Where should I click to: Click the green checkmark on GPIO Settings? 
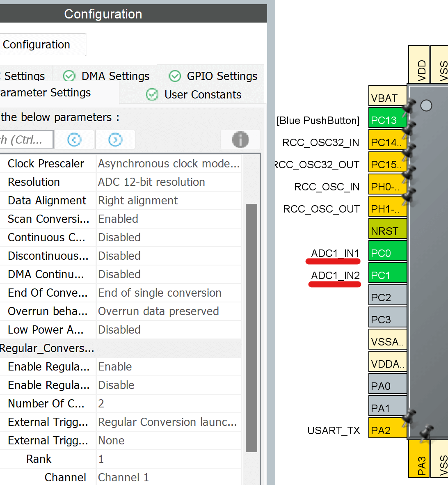pos(174,76)
